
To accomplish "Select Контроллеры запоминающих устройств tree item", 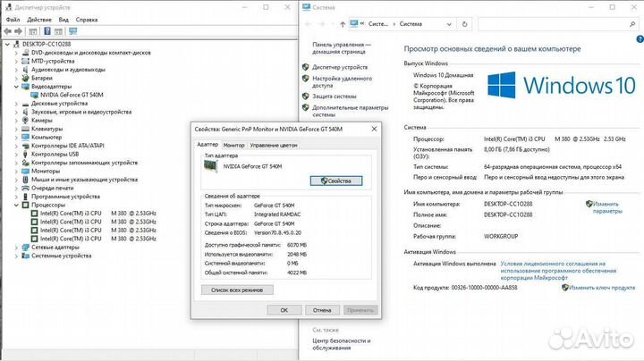I will pyautogui.click(x=84, y=163).
